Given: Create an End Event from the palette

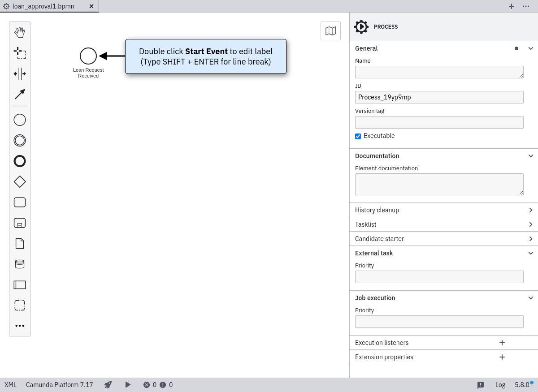Looking at the screenshot, I should point(20,161).
